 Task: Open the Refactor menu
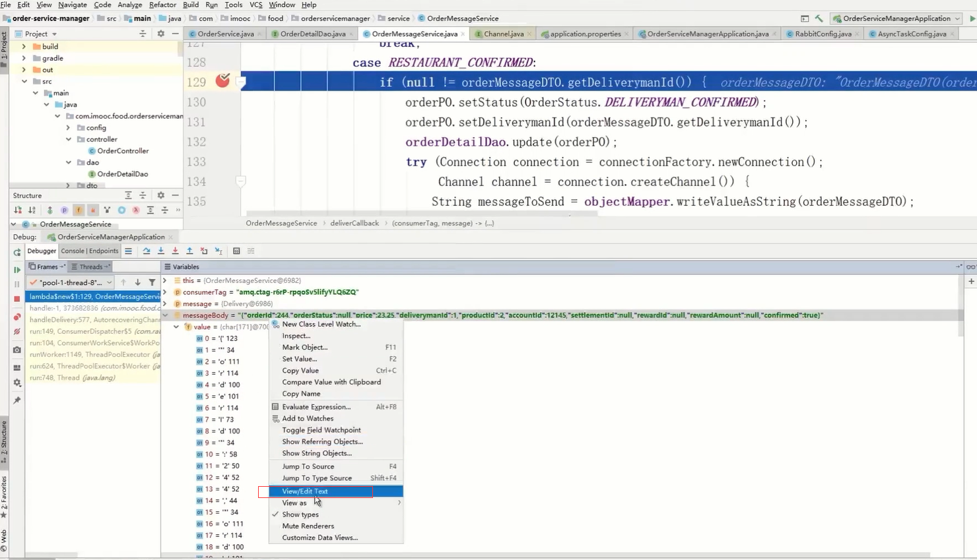point(162,5)
